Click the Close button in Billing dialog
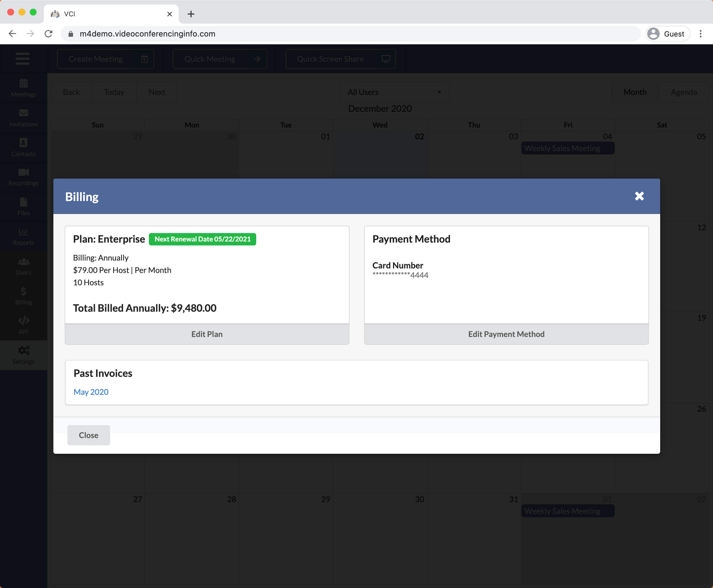 click(x=88, y=435)
